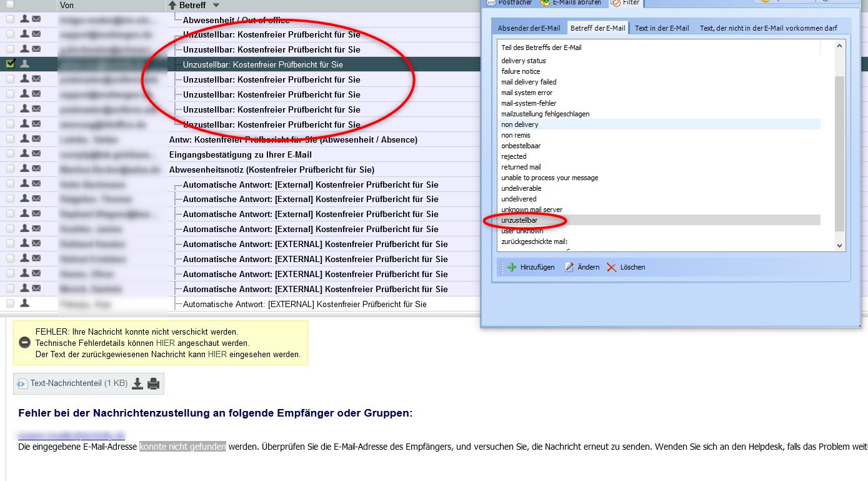The width and height of the screenshot is (868, 481).
Task: Toggle the select-all checkbox in the list header
Action: click(10, 4)
